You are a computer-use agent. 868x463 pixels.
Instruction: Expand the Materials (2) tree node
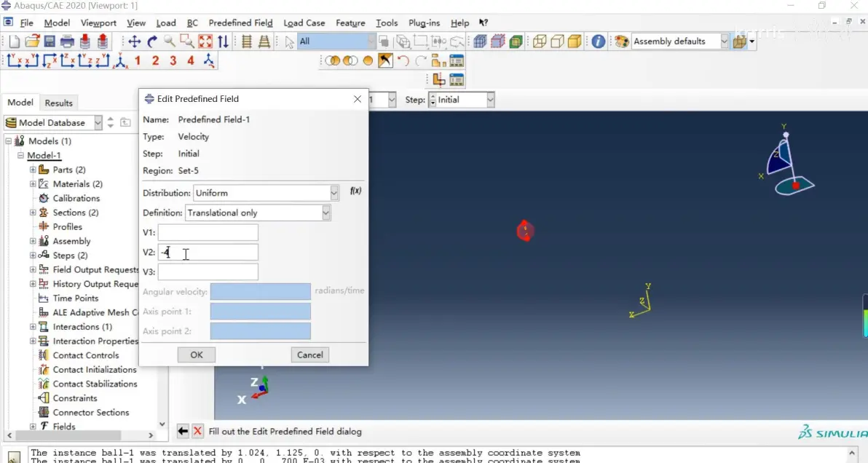tap(33, 184)
